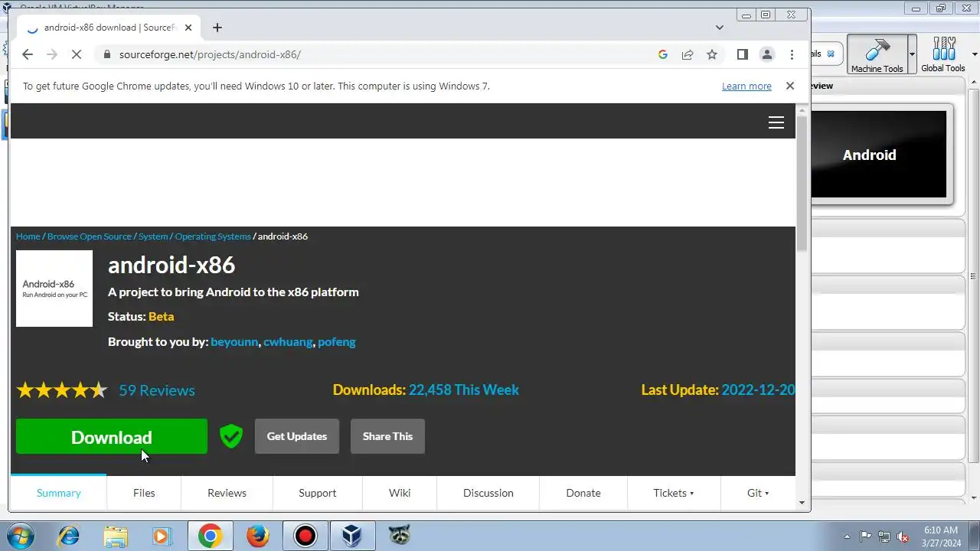Click the green Download button
The height and width of the screenshot is (551, 980).
(x=112, y=436)
